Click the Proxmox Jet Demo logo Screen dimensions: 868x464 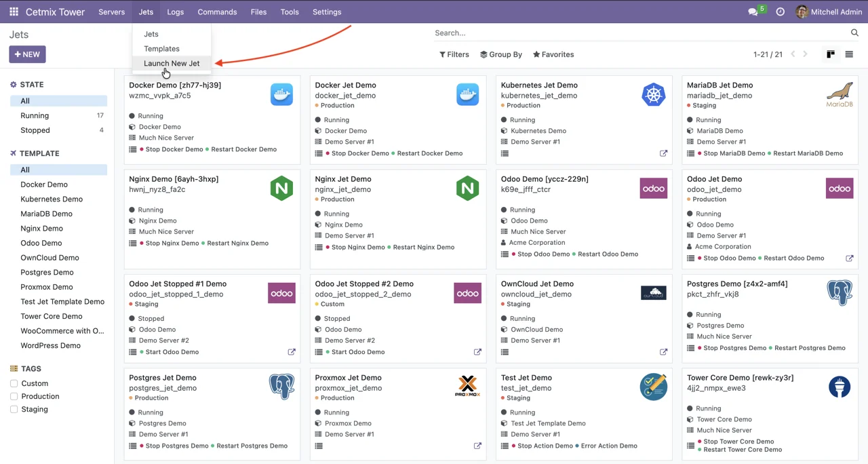(x=467, y=387)
